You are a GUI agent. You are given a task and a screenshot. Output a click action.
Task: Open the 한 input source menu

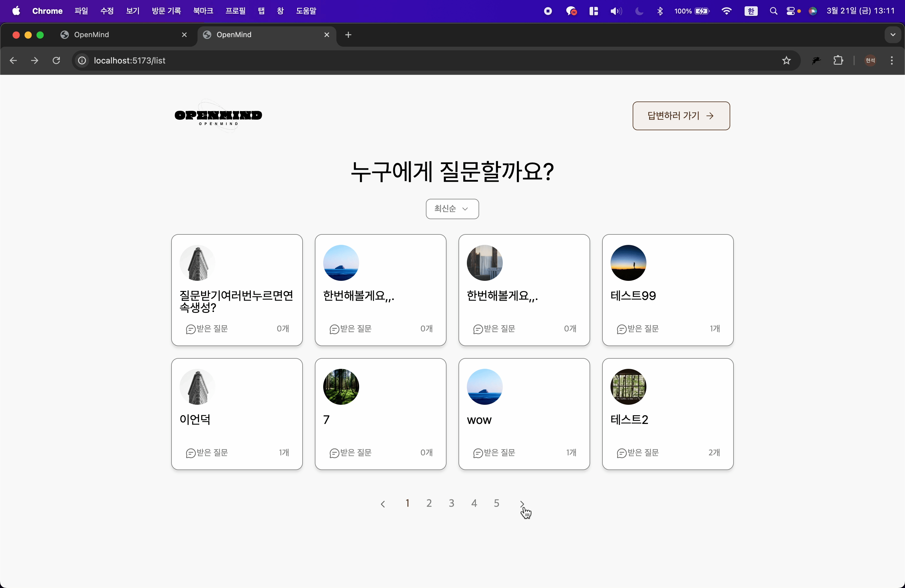point(751,11)
